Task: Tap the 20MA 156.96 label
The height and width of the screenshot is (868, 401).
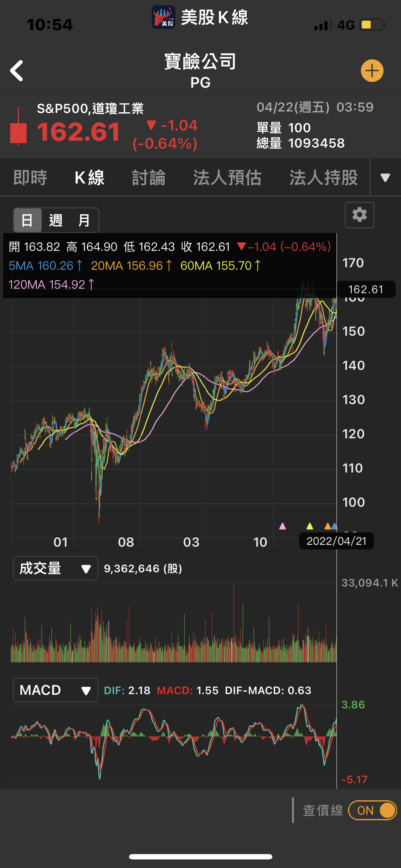Action: (132, 265)
